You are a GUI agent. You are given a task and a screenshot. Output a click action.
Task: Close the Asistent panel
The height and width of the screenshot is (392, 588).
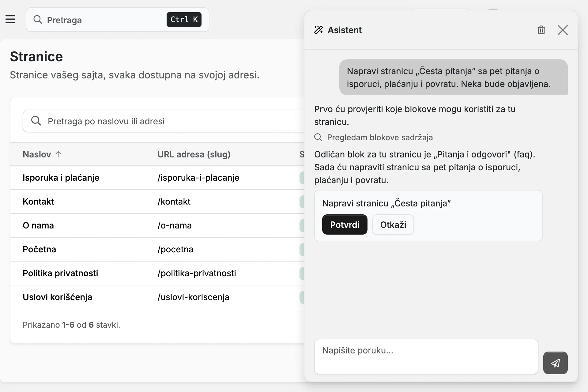click(x=563, y=30)
